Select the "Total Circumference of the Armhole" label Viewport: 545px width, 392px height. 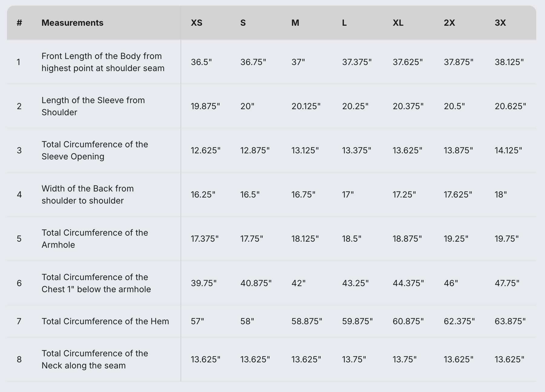95,239
